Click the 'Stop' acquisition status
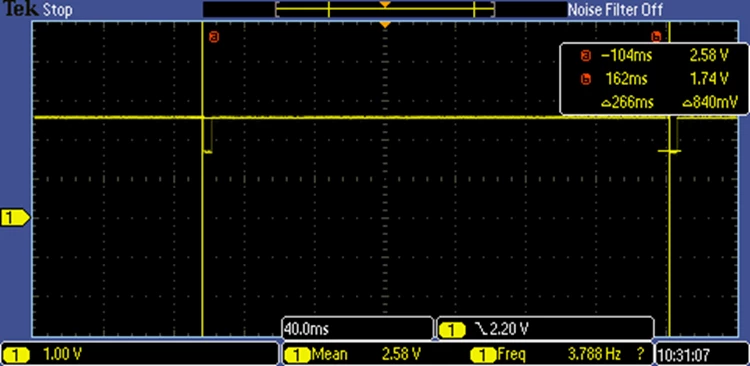The height and width of the screenshot is (366, 750). click(58, 10)
